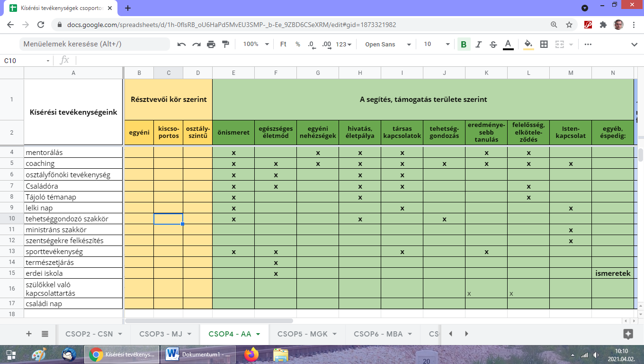Open the Extensions puzzle icon
Image resolution: width=644 pixels, height=364 pixels.
(x=603, y=25)
